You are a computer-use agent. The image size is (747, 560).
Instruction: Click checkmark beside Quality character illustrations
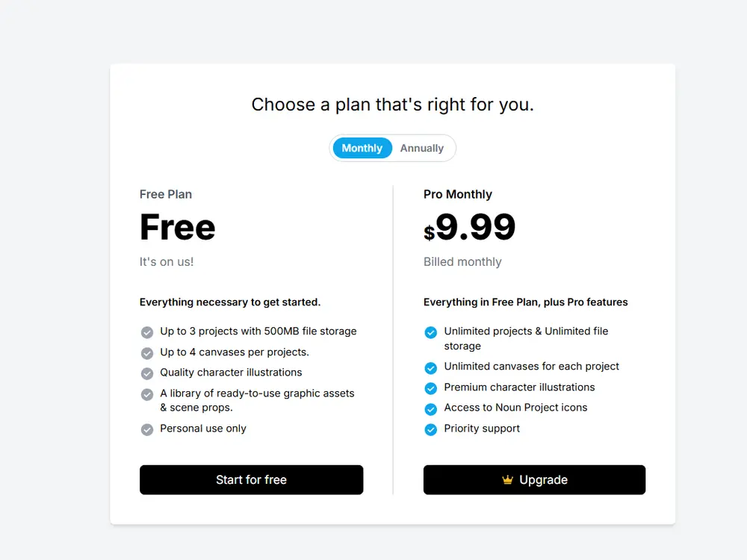[x=147, y=373]
